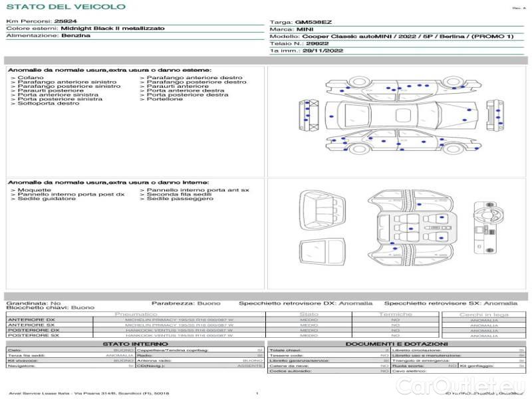Select the 'Portellone' anomaly entry
This screenshot has height=399, width=532.
[165, 99]
